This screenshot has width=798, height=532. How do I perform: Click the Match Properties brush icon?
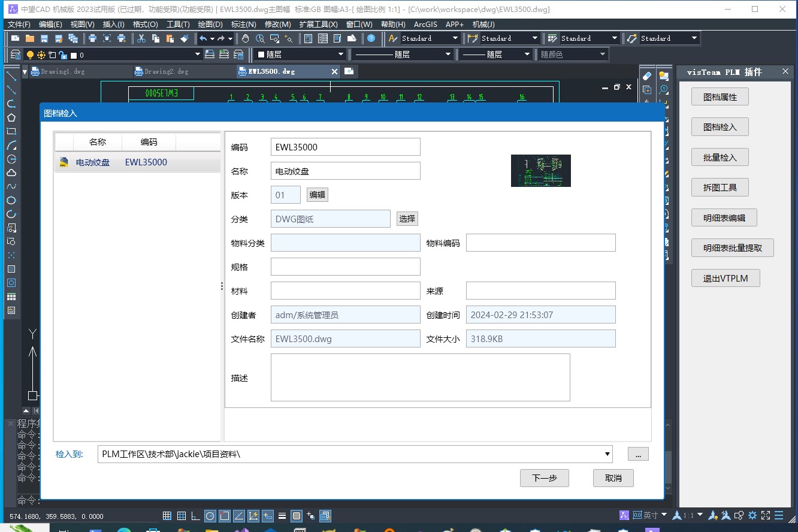[185, 38]
